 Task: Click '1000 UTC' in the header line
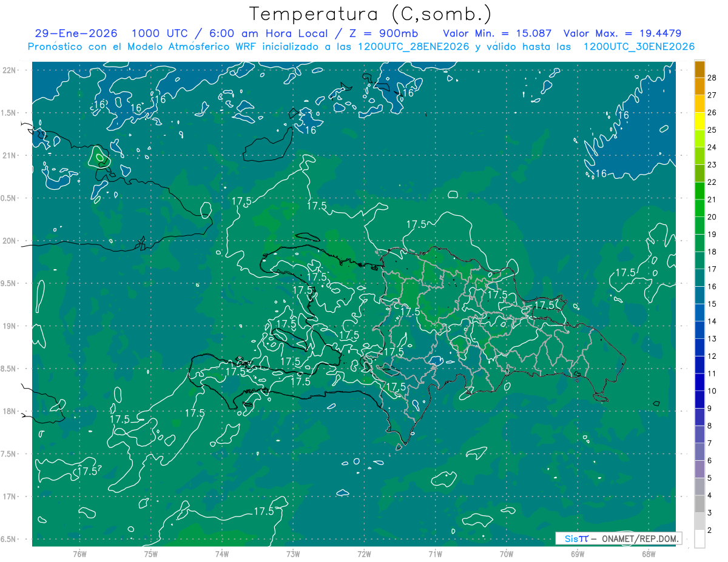point(160,33)
